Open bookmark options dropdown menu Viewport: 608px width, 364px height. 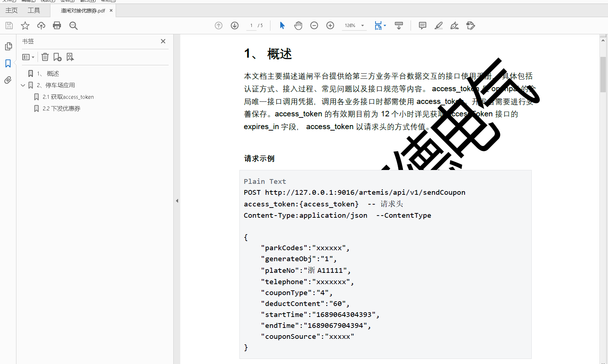point(28,57)
